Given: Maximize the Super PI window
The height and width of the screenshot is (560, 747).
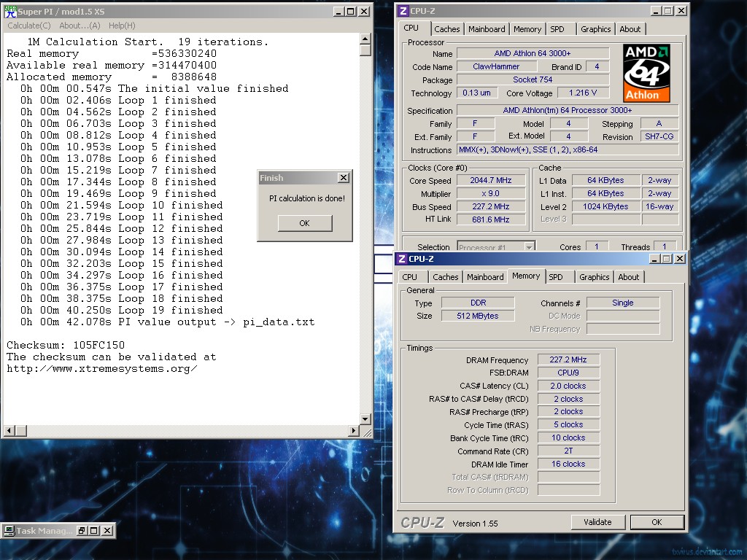Looking at the screenshot, I should [351, 12].
